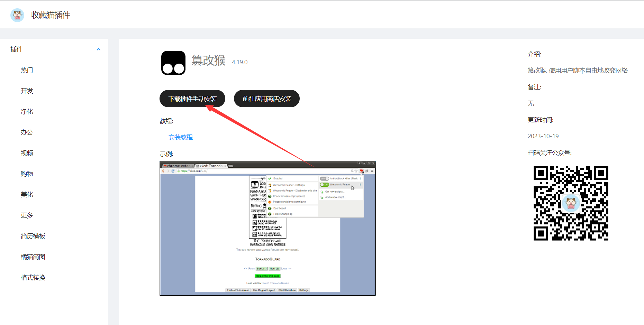Go to the 办公 category
This screenshot has width=644, height=325.
tap(27, 132)
